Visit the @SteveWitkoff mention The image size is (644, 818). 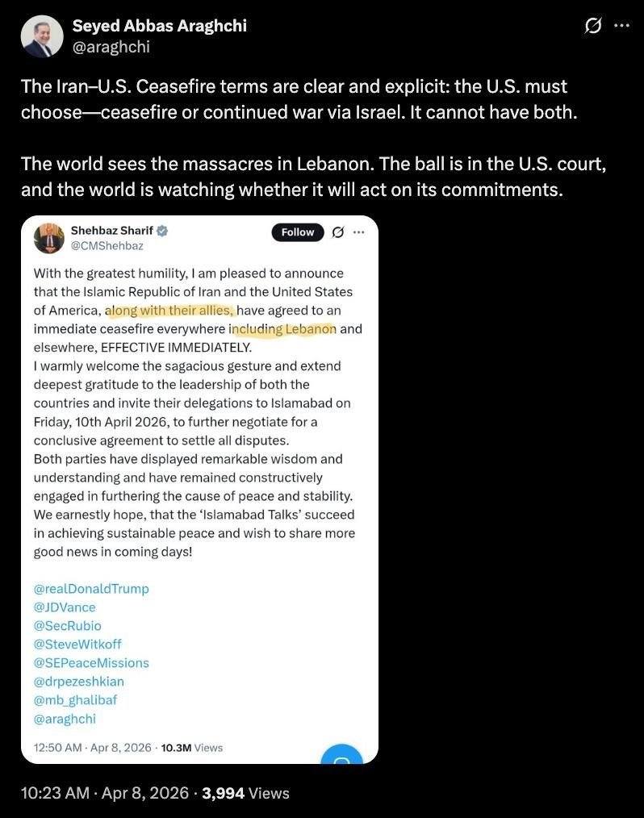pos(77,645)
